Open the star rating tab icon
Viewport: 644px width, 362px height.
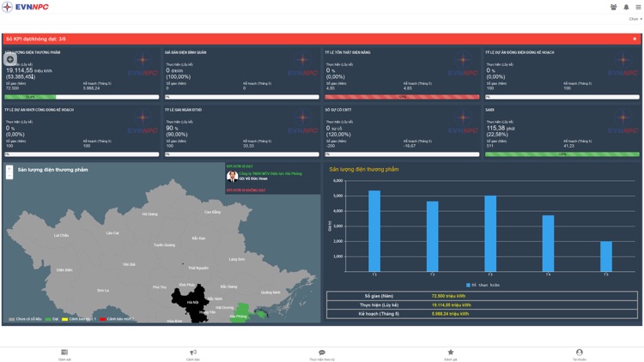pyautogui.click(x=450, y=353)
